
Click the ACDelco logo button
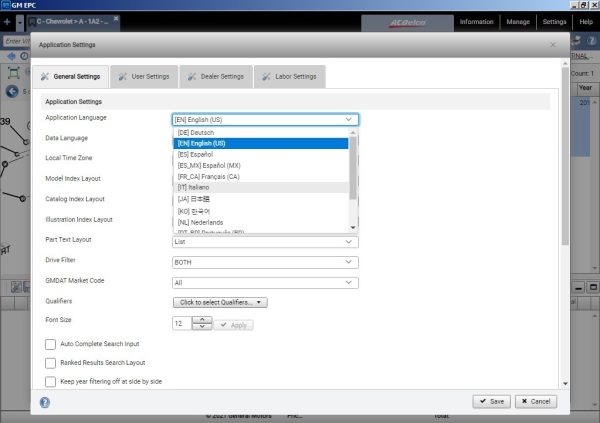pos(408,23)
